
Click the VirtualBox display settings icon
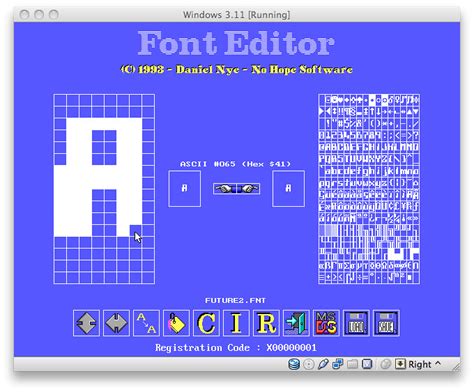pos(367,364)
